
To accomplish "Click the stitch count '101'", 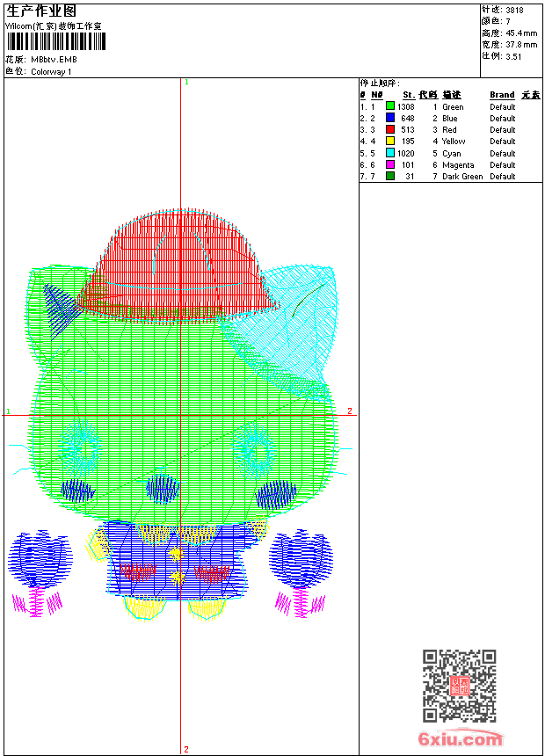I will (408, 165).
